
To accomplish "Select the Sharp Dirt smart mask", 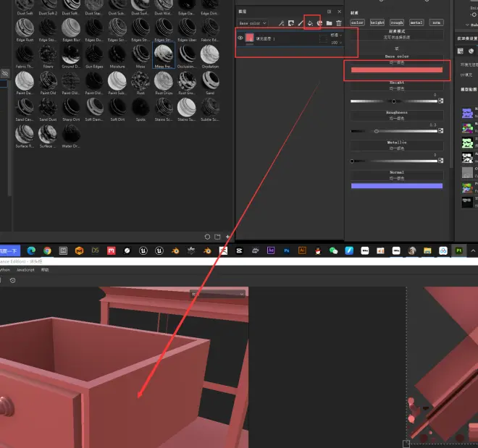I will point(71,109).
